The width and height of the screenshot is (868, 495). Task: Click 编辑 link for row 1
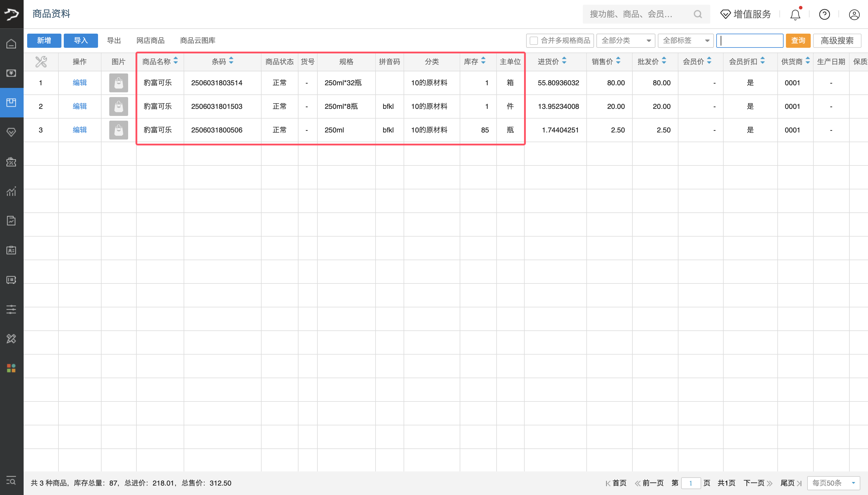tap(80, 83)
